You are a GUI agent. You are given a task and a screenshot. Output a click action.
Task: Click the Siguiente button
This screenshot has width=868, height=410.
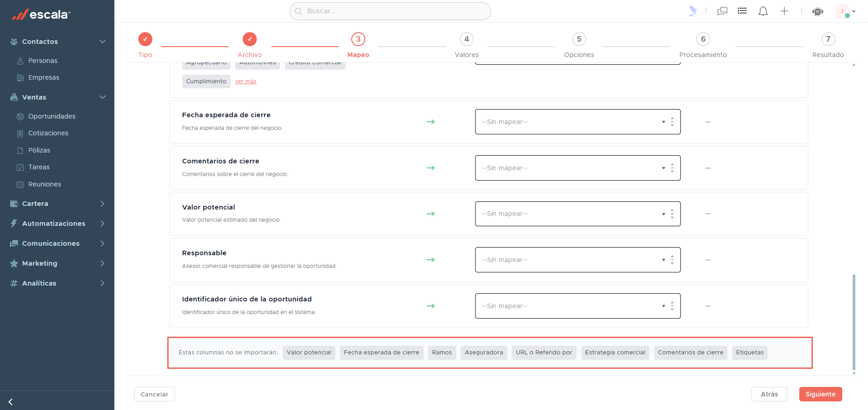(x=821, y=394)
